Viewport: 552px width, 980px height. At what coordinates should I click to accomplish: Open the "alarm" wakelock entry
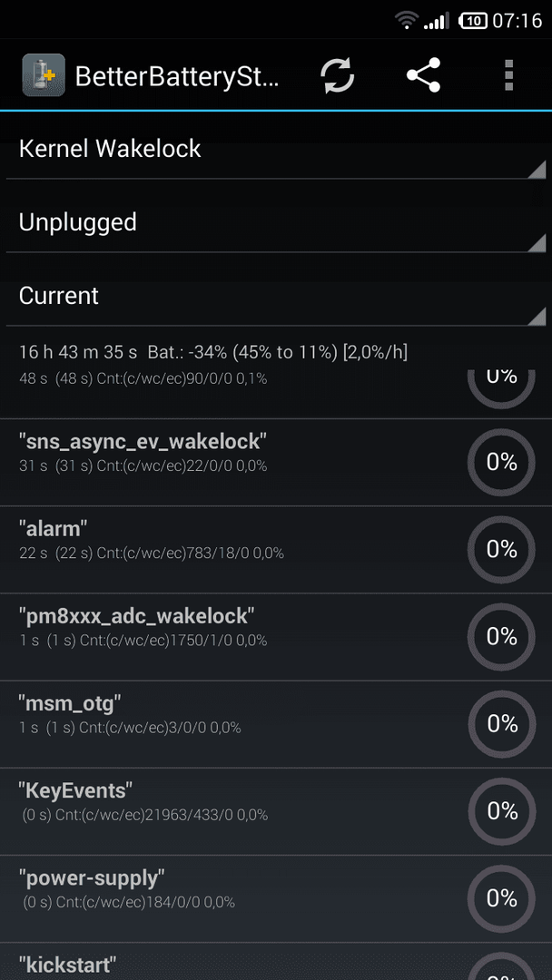point(276,550)
